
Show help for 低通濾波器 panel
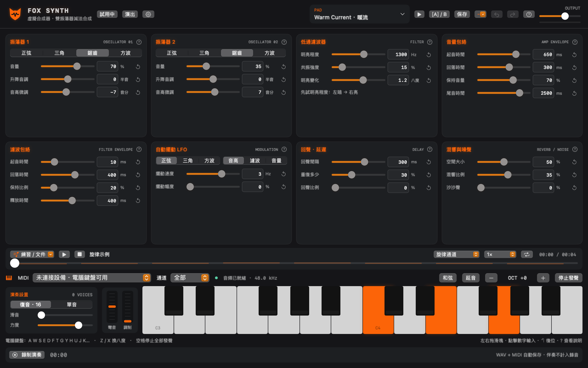(x=430, y=42)
